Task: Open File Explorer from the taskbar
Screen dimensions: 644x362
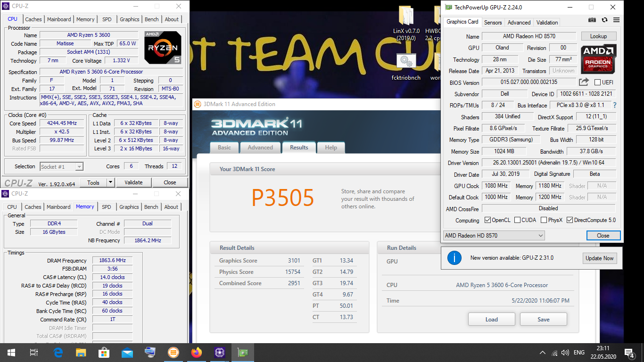Action: [81, 353]
